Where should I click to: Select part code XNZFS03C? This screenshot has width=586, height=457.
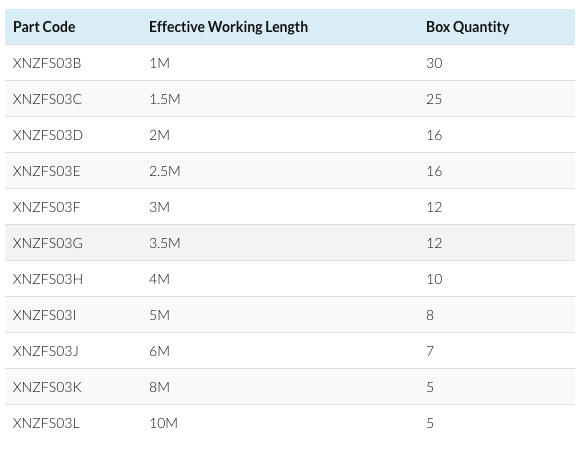pos(47,99)
